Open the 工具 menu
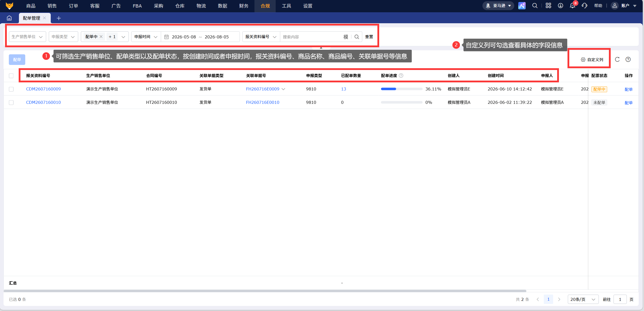644x311 pixels. click(x=286, y=6)
